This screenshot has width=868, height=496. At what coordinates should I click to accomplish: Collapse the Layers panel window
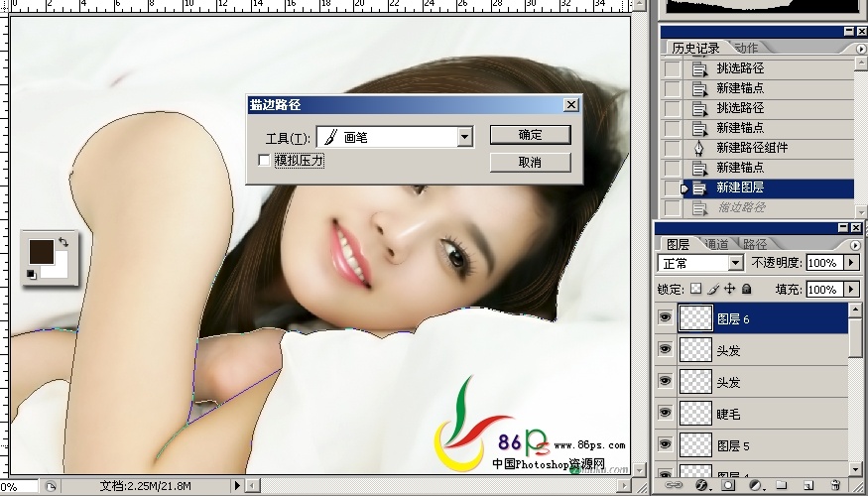click(x=843, y=227)
